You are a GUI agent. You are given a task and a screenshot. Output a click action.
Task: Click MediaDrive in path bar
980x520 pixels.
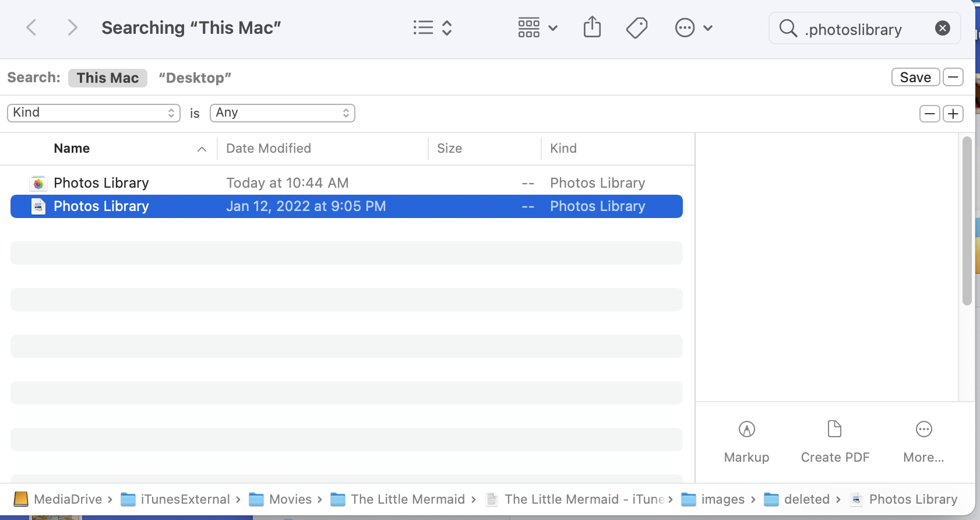(x=58, y=499)
